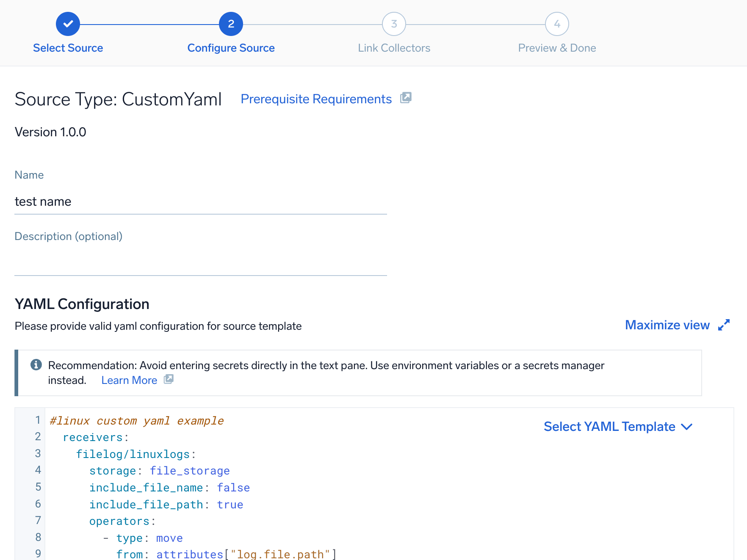
Task: Collapse the Select YAML Template chevron
Action: [x=687, y=427]
